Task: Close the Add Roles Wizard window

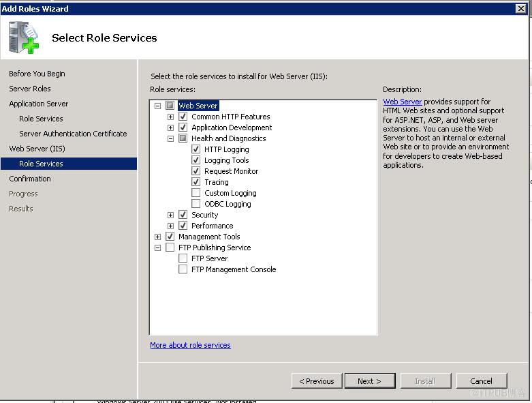Action: [521, 8]
